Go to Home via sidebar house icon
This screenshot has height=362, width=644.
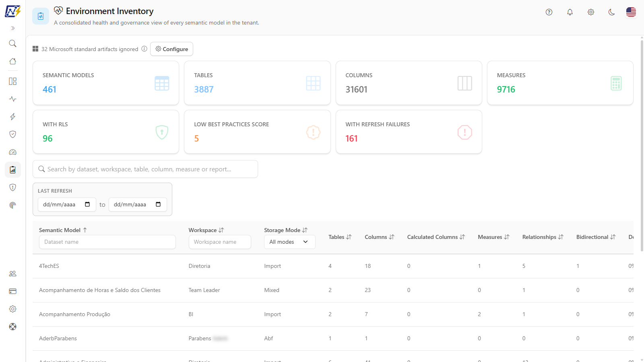(x=13, y=61)
